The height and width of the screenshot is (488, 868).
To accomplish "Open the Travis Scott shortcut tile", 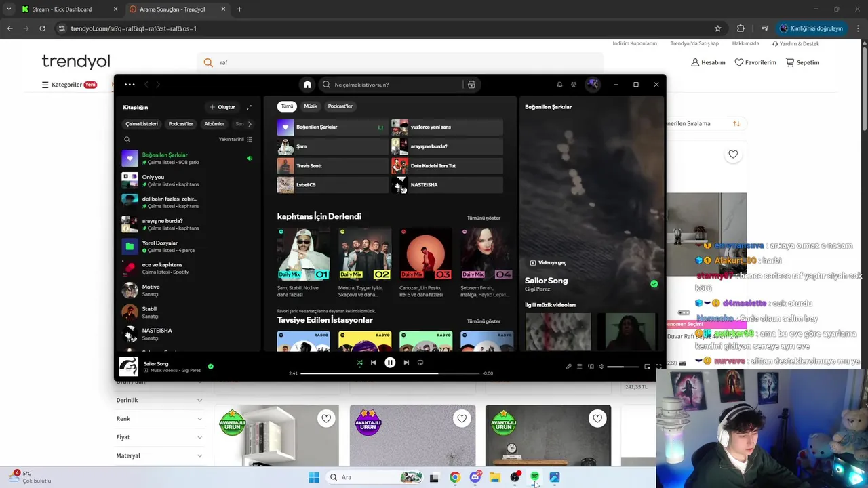I will (332, 165).
